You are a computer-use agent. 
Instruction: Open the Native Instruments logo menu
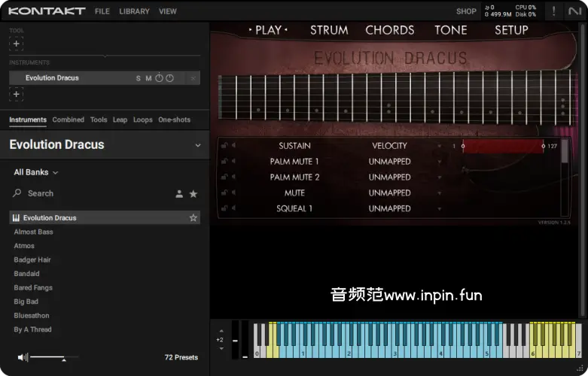(574, 11)
